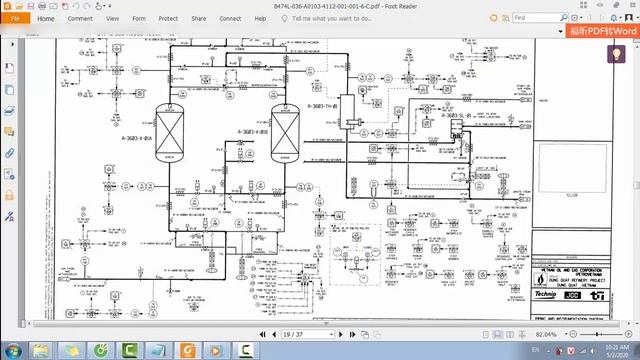Collapse the ribbon with the arrow
This screenshot has width=640, height=360.
coord(560,31)
